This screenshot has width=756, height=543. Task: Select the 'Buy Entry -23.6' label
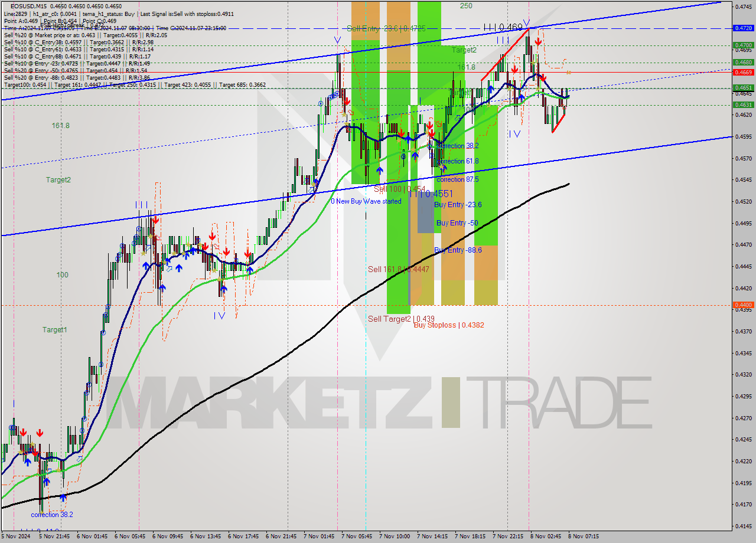coord(458,205)
